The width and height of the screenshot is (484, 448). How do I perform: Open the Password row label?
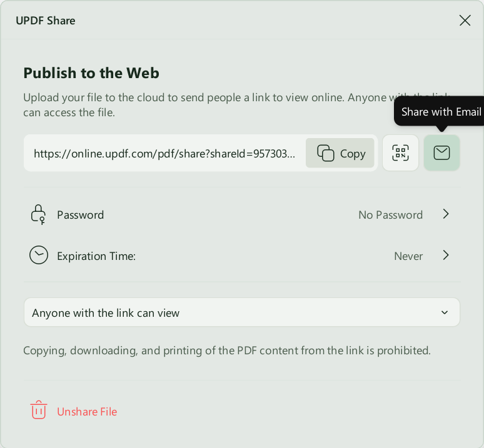point(80,215)
